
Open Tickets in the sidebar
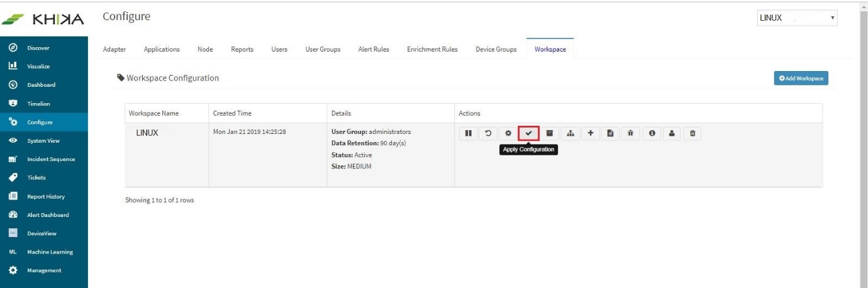pos(44,177)
